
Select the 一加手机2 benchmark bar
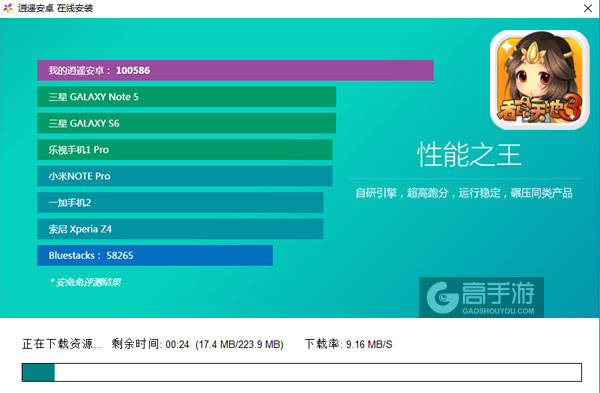[x=180, y=202]
